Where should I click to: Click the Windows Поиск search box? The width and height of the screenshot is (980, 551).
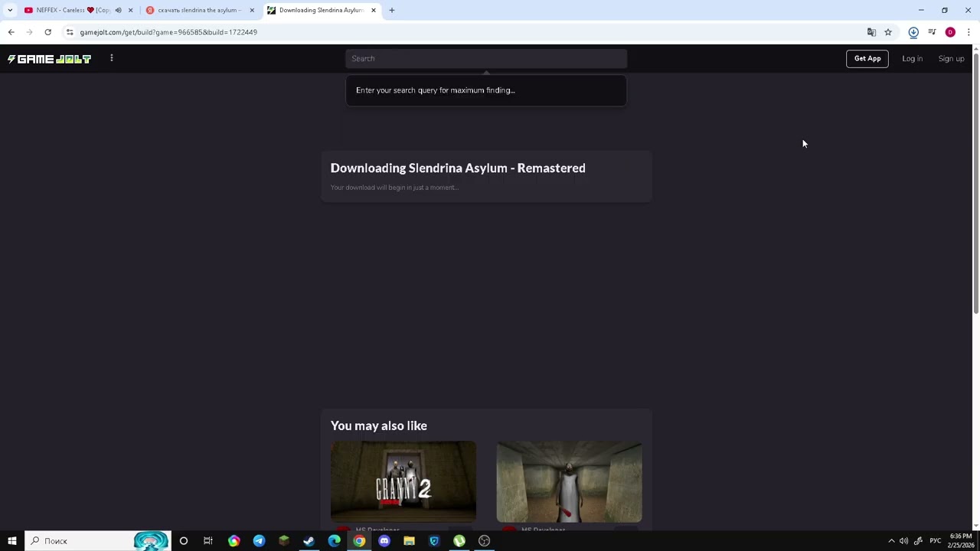click(97, 541)
